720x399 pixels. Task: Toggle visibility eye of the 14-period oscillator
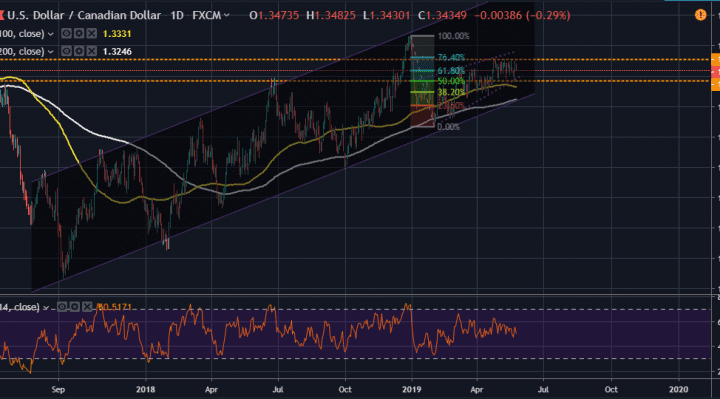coord(62,307)
